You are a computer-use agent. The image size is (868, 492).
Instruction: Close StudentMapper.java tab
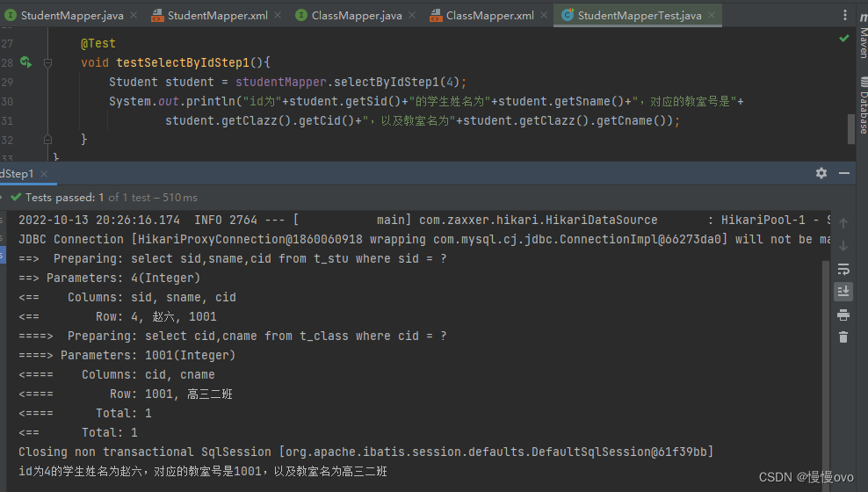point(134,16)
